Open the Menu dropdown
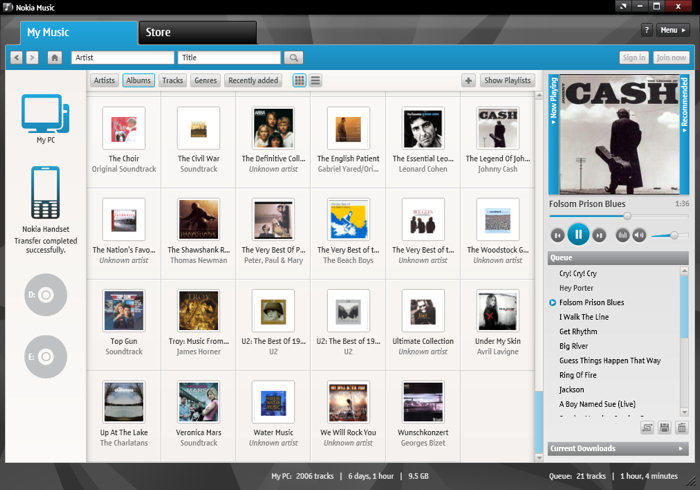Viewport: 700px width, 490px height. (672, 30)
